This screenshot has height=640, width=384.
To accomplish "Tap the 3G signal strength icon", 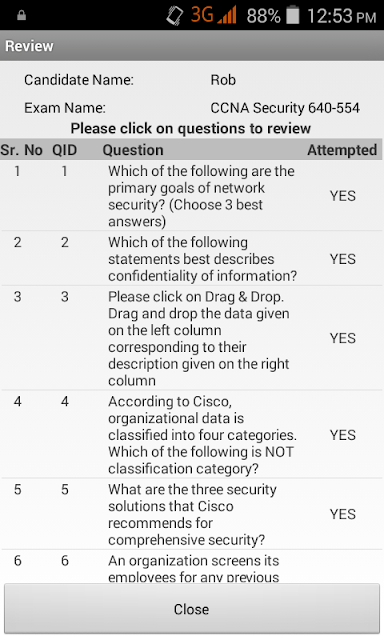I will click(213, 15).
